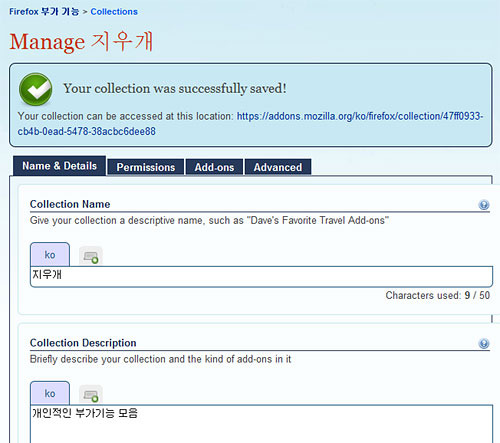Open the addons.mozilla.org collection URL
Image resolution: width=500 pixels, height=443 pixels.
tap(250, 124)
